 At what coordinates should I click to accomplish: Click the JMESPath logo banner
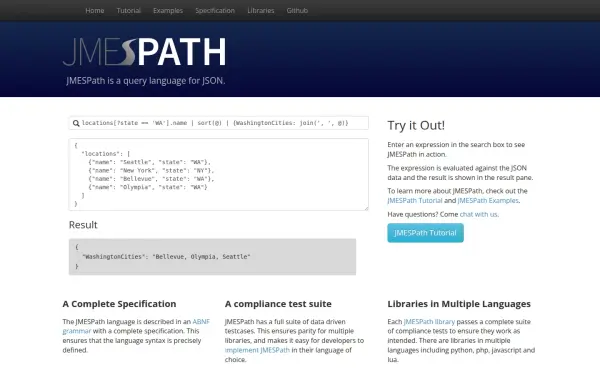point(144,52)
